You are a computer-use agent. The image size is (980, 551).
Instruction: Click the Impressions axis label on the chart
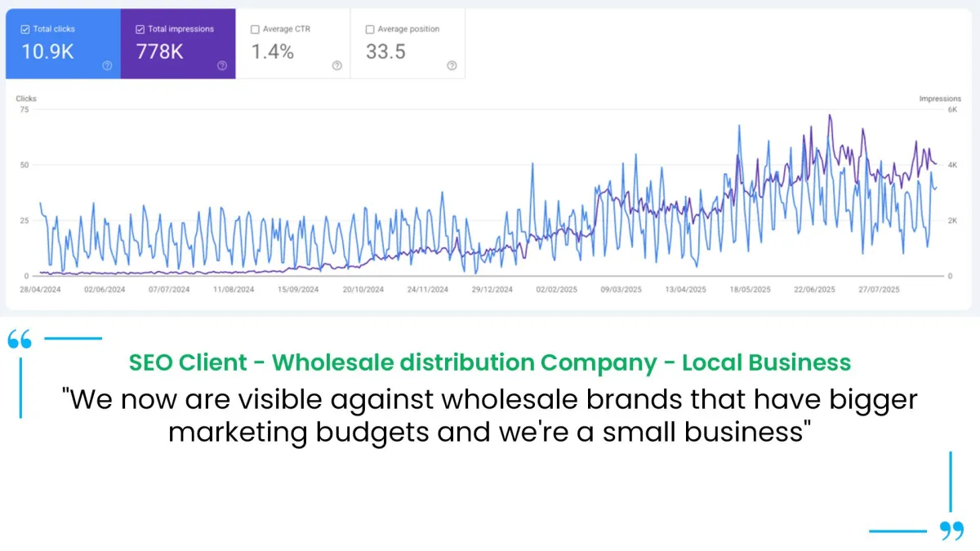point(940,99)
